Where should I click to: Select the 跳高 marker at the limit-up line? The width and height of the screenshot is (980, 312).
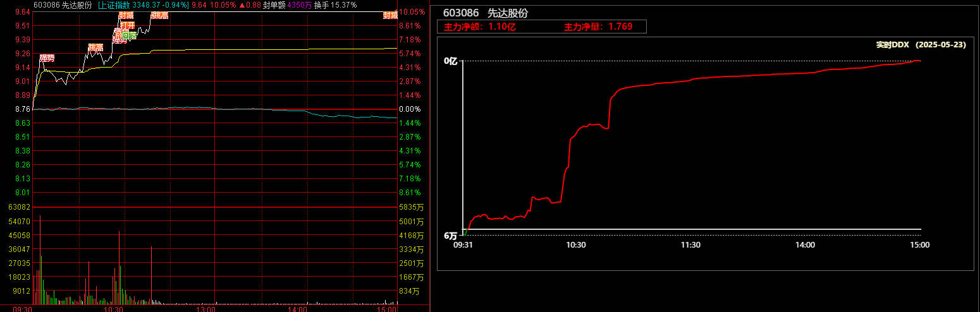pos(159,15)
